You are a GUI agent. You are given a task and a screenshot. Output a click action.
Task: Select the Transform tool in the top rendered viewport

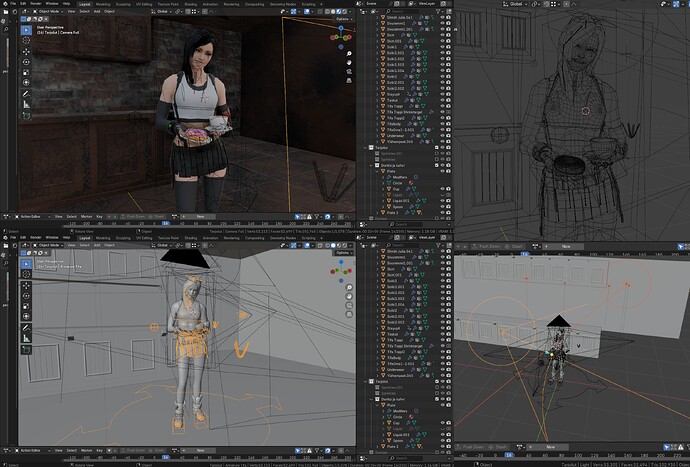coord(26,82)
